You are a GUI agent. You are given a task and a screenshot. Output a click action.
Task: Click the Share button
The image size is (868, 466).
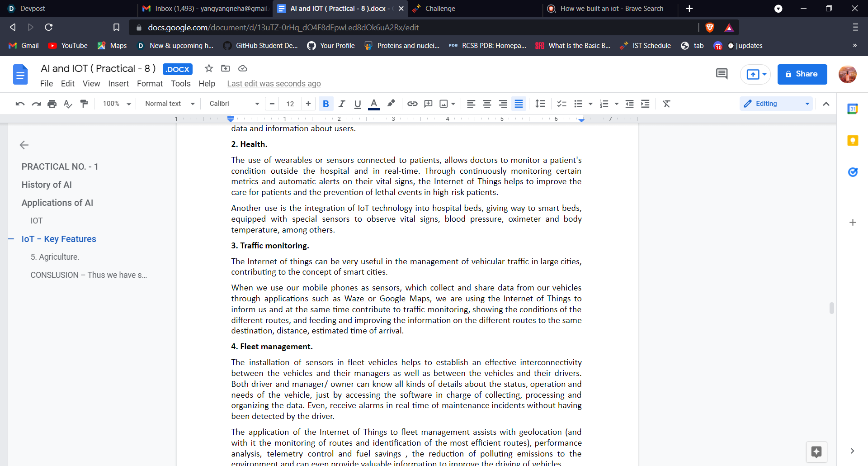point(802,74)
